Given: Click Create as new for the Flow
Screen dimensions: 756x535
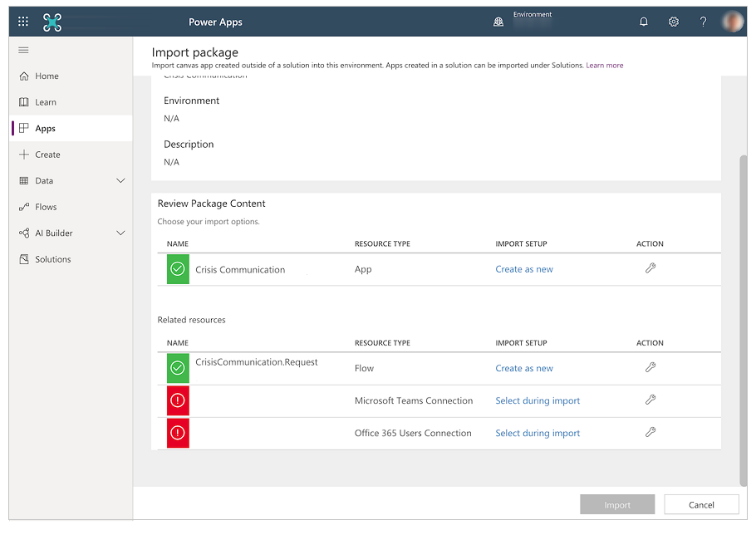Looking at the screenshot, I should coord(524,368).
